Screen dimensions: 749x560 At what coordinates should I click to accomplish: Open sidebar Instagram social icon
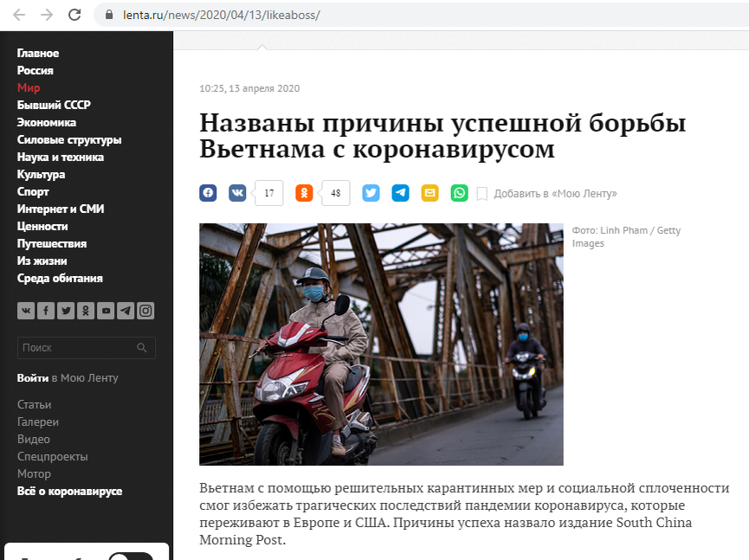(x=145, y=311)
